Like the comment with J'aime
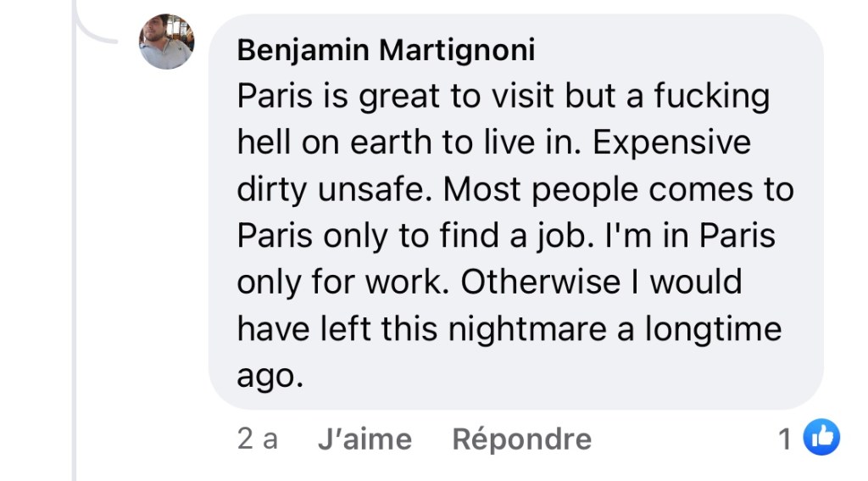The height and width of the screenshot is (481, 868). coord(364,439)
